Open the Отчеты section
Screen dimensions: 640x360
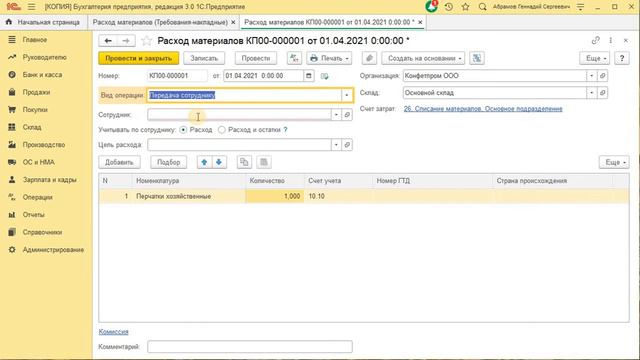(33, 215)
